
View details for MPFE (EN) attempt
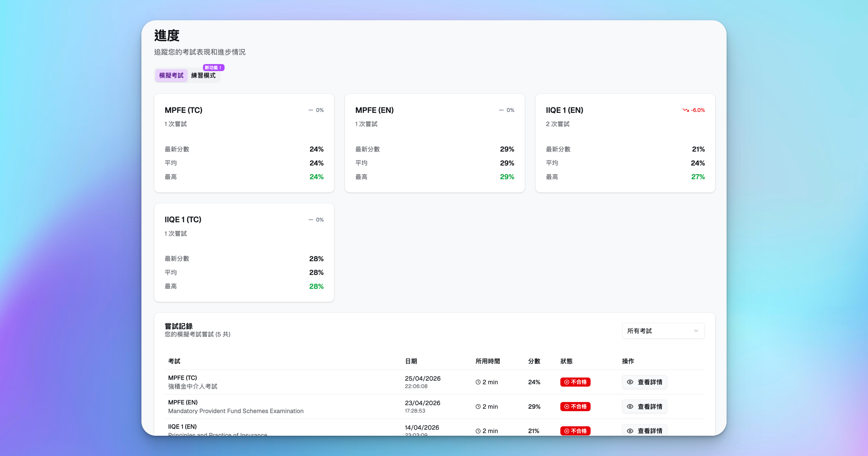pyautogui.click(x=644, y=406)
